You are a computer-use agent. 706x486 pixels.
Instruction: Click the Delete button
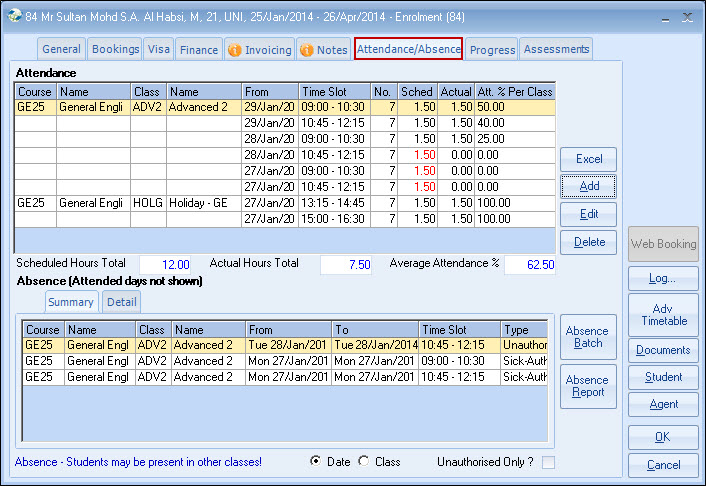(588, 242)
